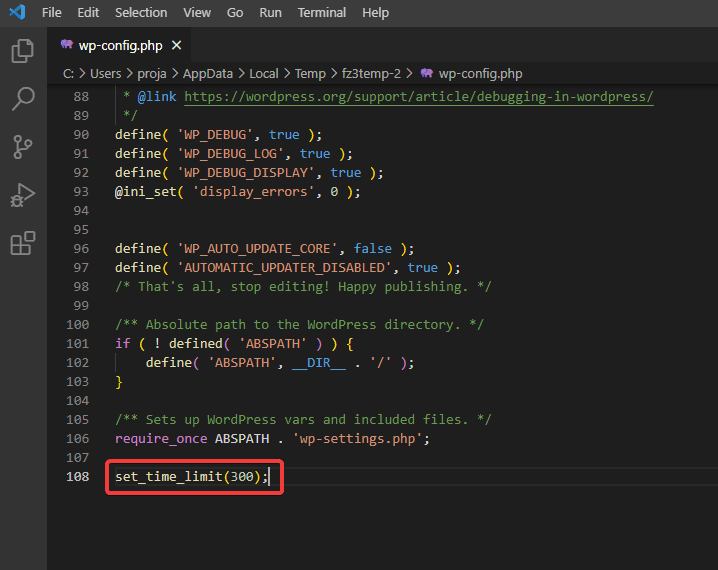The width and height of the screenshot is (718, 570).
Task: Click 'display_errors' string on line 93
Action: (254, 191)
